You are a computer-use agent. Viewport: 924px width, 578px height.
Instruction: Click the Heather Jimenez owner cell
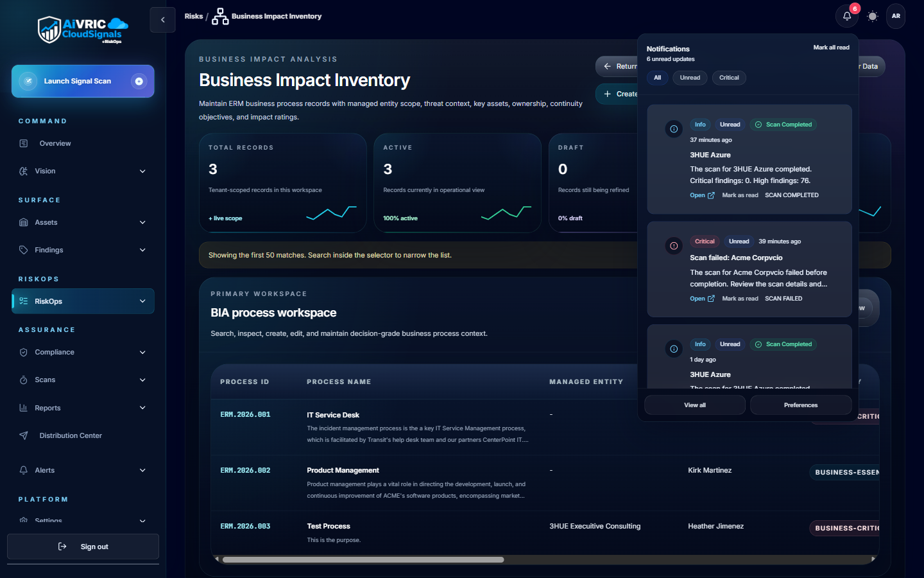click(x=715, y=527)
